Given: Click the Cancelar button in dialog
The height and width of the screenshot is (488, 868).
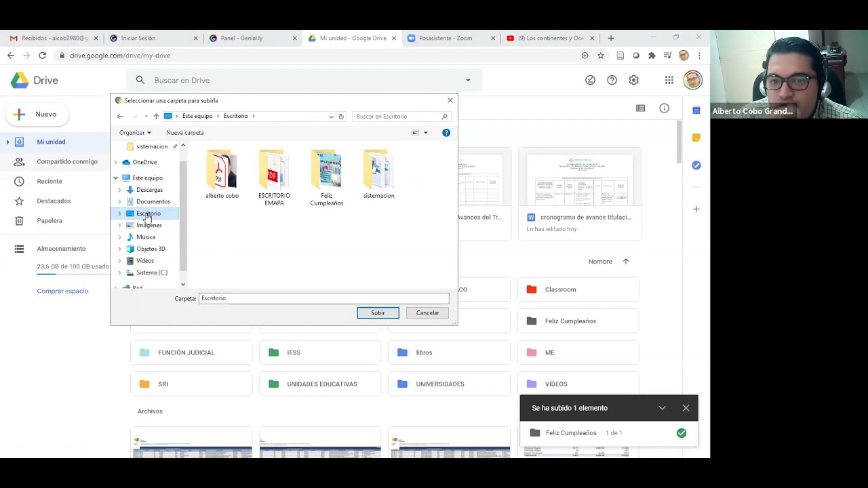Looking at the screenshot, I should (427, 312).
